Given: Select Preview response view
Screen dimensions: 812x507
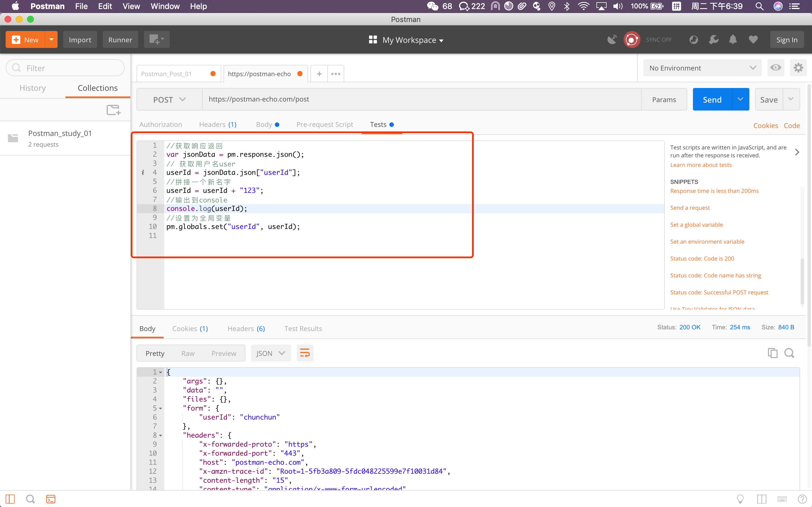Looking at the screenshot, I should (224, 353).
